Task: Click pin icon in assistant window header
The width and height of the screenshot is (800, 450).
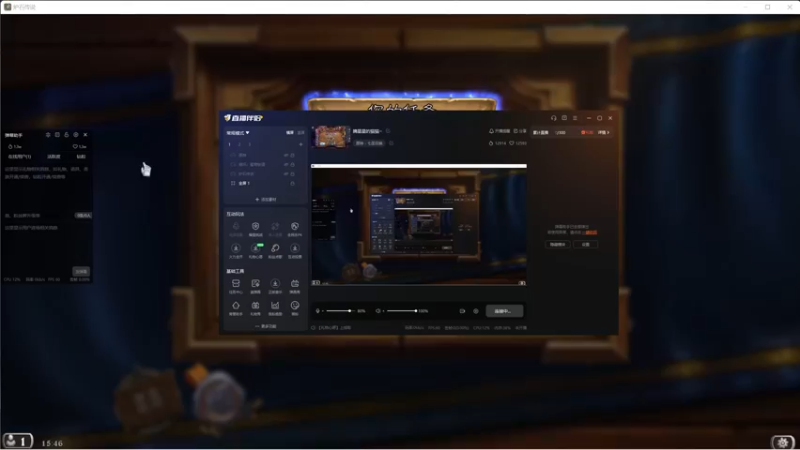Action: pyautogui.click(x=48, y=135)
